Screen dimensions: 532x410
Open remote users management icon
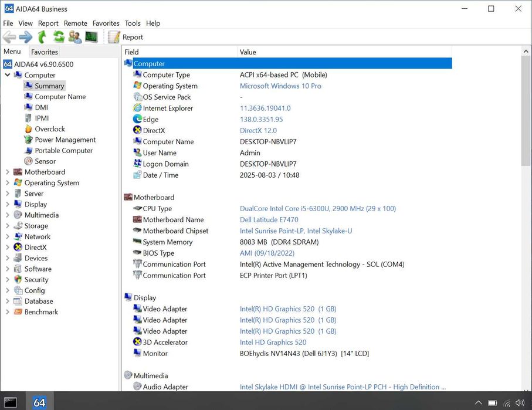click(x=75, y=37)
